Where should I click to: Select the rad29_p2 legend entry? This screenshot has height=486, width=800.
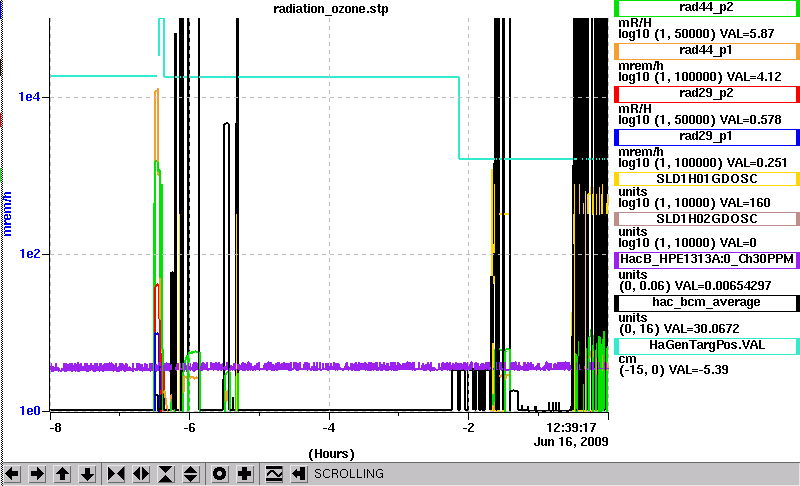(x=707, y=94)
